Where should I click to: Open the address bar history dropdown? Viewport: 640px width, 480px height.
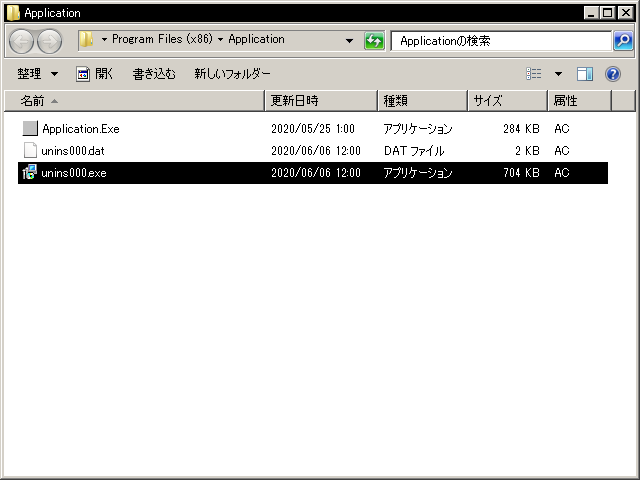pos(349,41)
